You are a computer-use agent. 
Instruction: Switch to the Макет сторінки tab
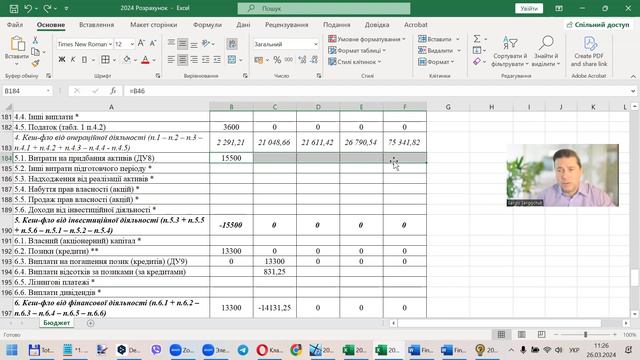tap(153, 24)
